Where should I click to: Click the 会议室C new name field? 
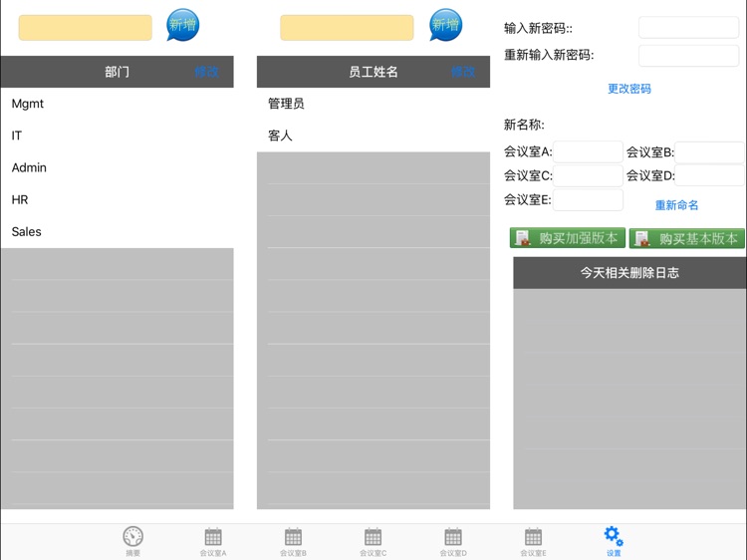(588, 175)
